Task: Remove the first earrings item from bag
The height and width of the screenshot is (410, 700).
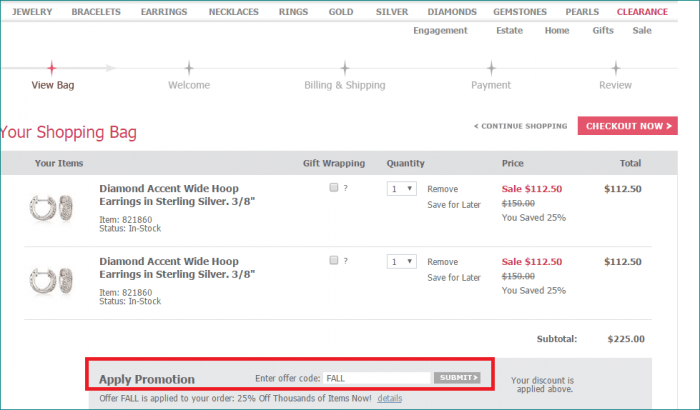Action: click(442, 188)
